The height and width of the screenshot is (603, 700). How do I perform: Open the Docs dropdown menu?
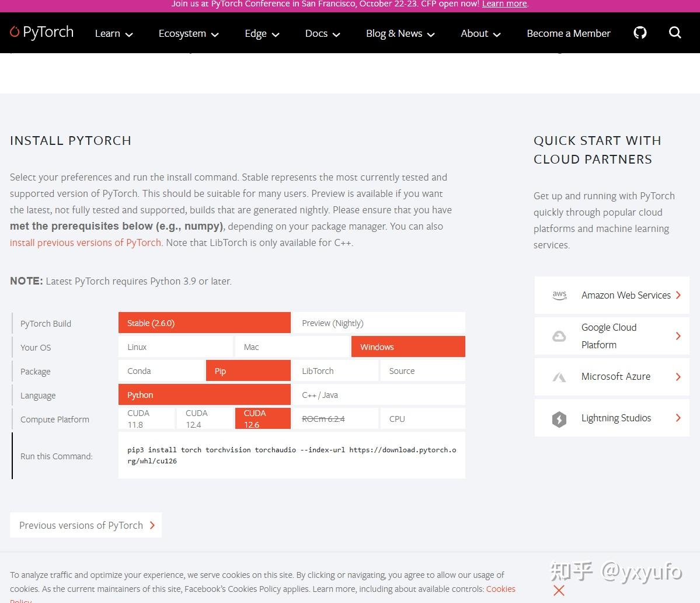(x=322, y=33)
